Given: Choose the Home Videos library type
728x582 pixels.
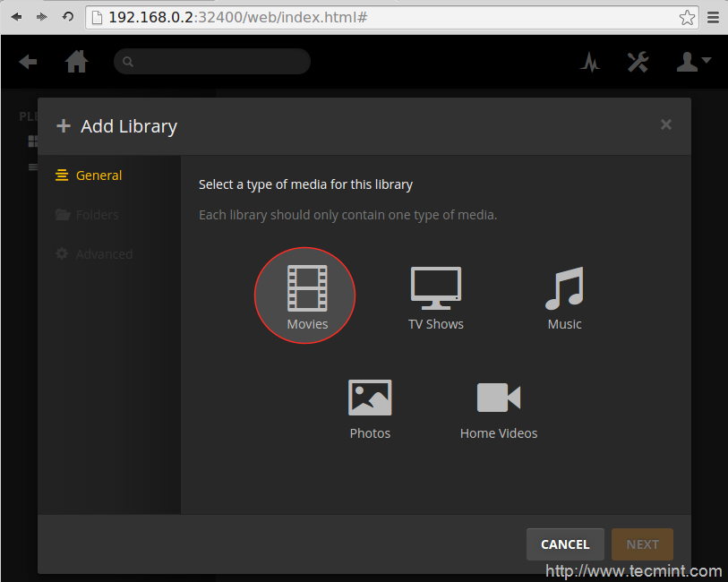Looking at the screenshot, I should [x=499, y=408].
